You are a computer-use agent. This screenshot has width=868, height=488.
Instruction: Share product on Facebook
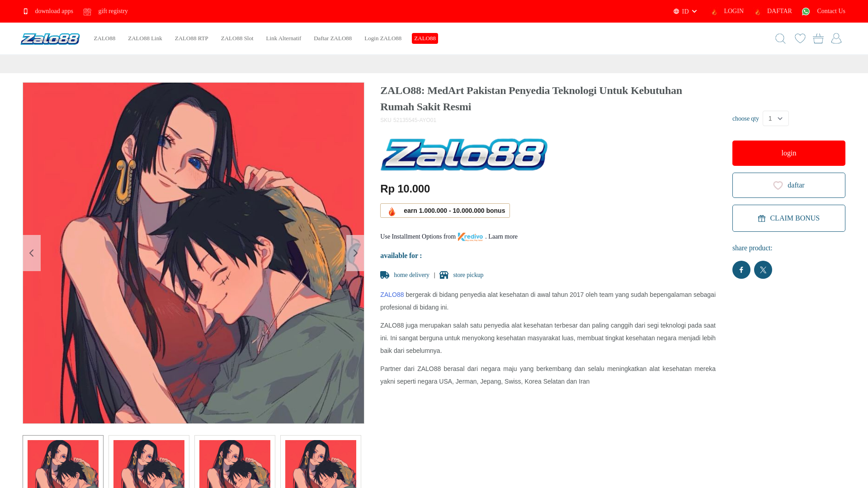(x=741, y=270)
